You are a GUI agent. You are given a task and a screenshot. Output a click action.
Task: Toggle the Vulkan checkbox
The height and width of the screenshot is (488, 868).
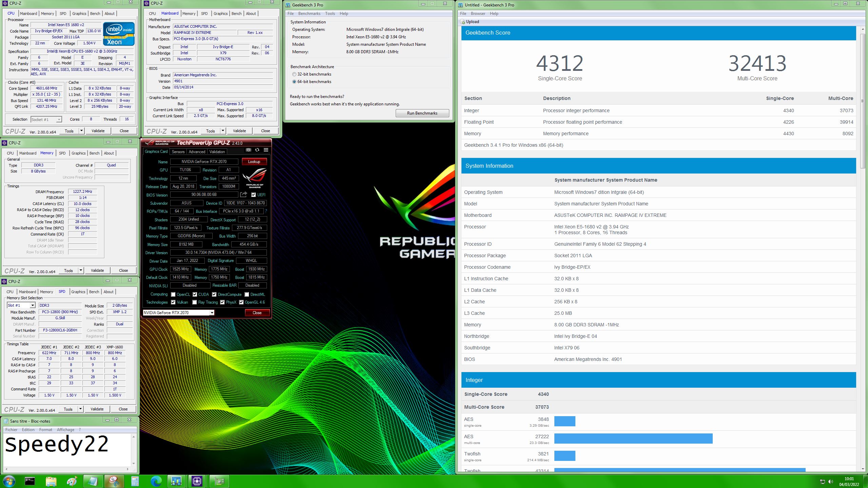[173, 302]
